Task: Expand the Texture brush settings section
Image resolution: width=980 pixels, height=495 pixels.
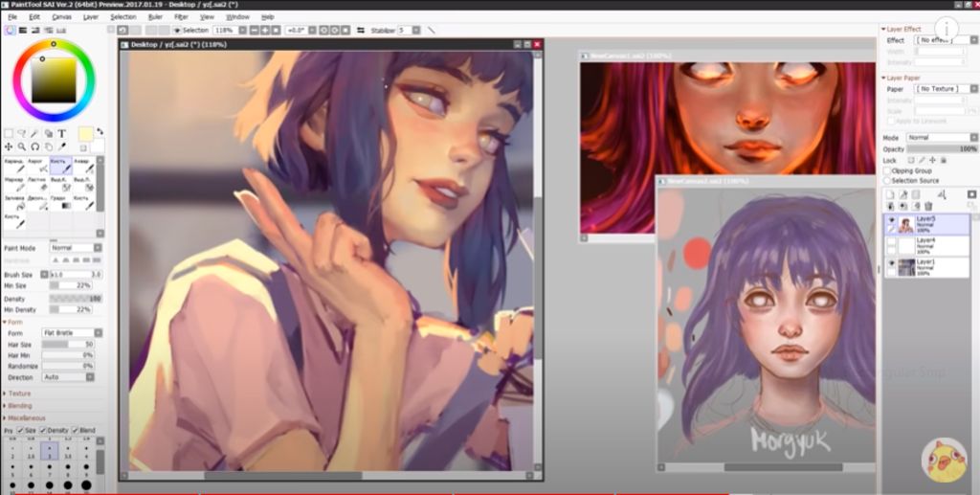Action: pos(19,394)
